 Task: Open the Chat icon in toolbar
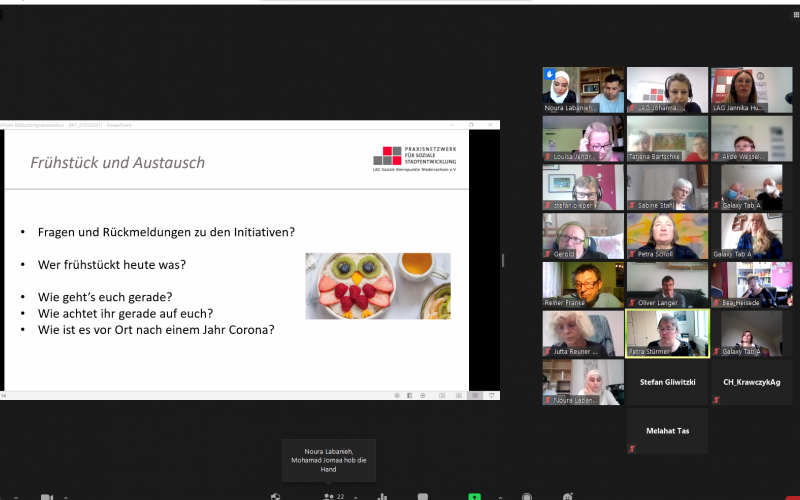click(x=423, y=496)
